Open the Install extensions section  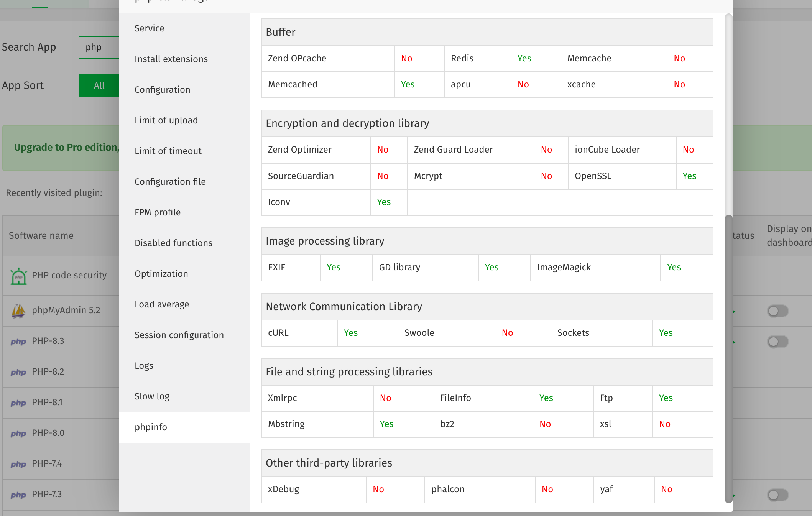coord(171,59)
